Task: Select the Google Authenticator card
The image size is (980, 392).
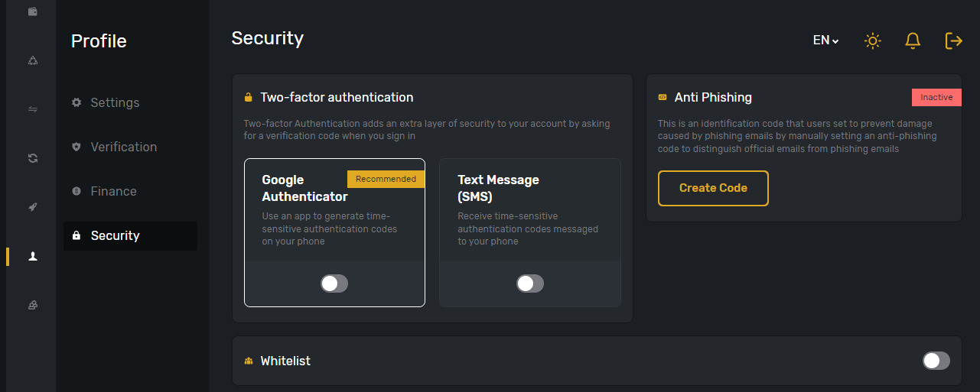Action: [334, 232]
